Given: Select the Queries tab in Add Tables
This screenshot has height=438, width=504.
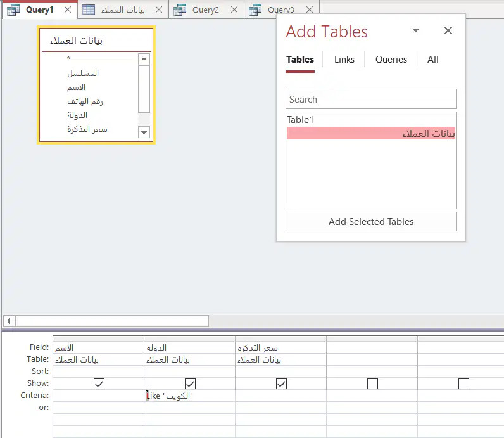Looking at the screenshot, I should (x=391, y=60).
